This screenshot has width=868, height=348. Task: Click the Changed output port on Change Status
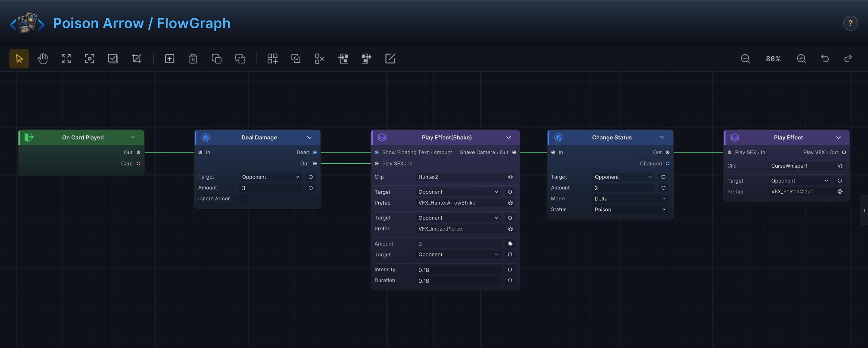click(x=668, y=164)
